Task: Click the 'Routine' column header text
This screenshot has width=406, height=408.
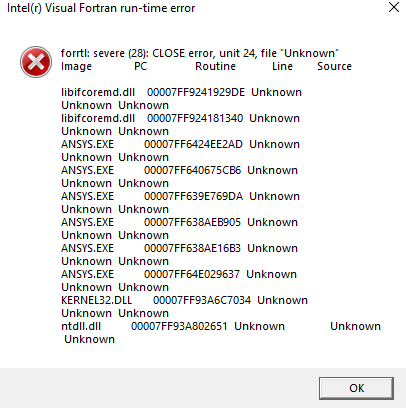Action: tap(215, 66)
